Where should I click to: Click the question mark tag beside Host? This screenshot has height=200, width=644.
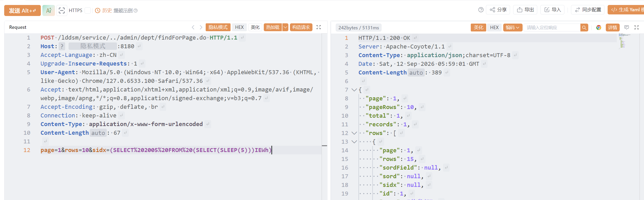(62, 46)
